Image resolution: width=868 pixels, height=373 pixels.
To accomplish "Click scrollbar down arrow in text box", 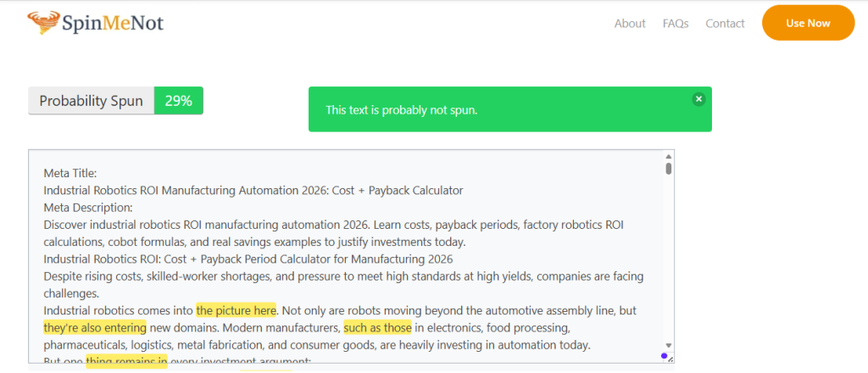I will coord(669,345).
